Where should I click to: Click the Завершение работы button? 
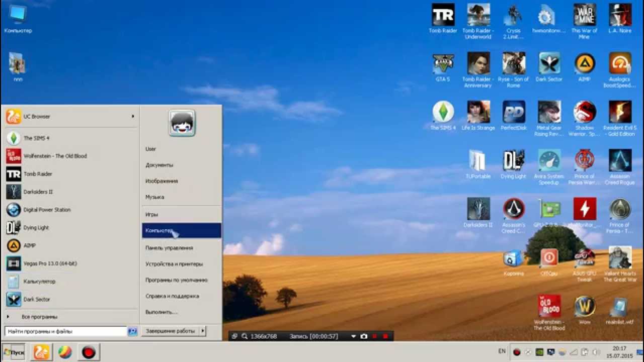170,331
